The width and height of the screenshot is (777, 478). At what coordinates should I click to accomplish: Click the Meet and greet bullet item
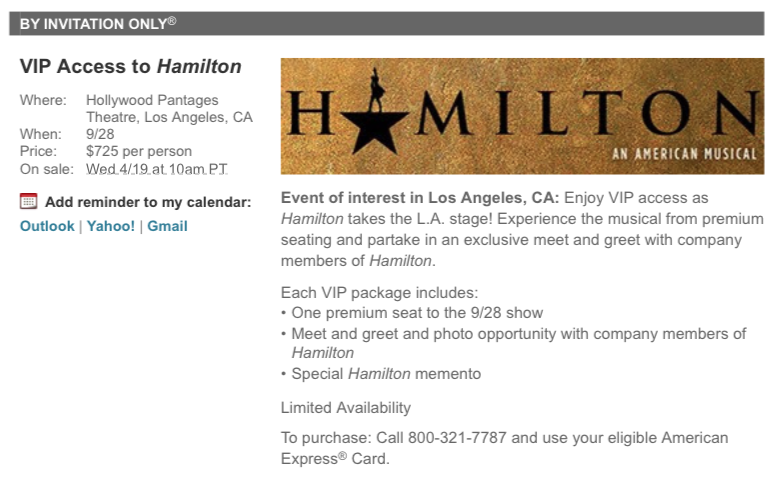pyautogui.click(x=518, y=333)
